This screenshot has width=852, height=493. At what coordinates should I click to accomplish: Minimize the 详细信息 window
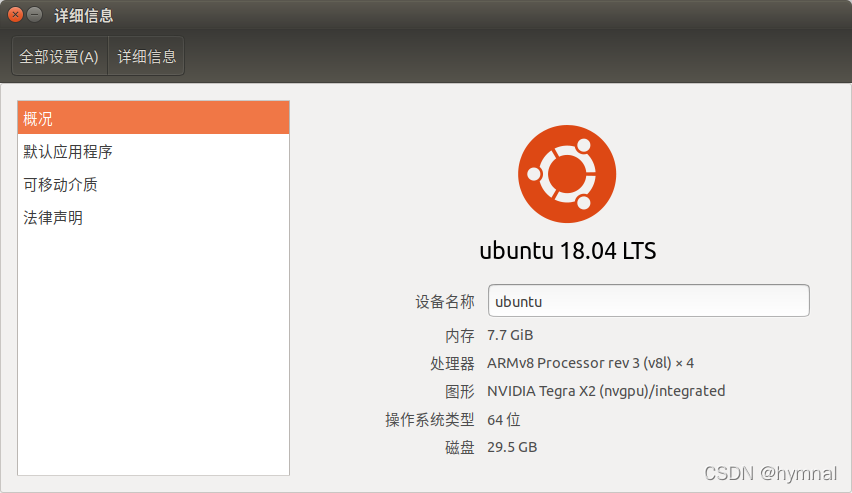[x=34, y=15]
